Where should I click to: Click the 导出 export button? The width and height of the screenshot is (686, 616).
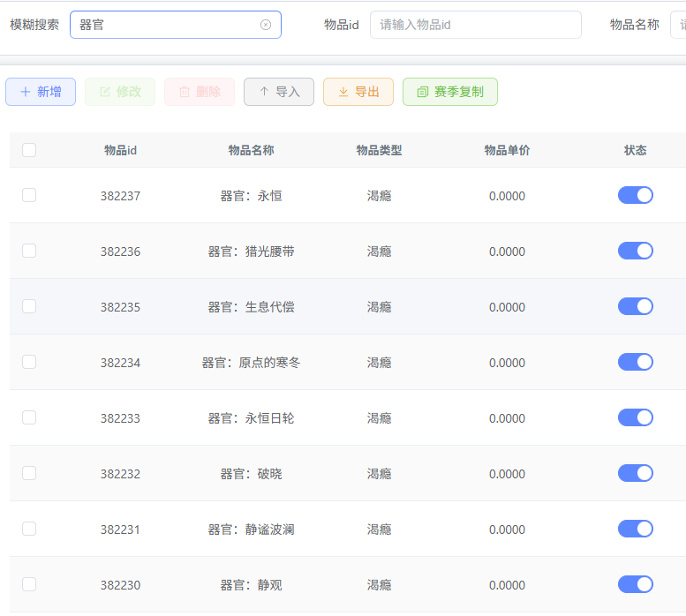[x=358, y=92]
